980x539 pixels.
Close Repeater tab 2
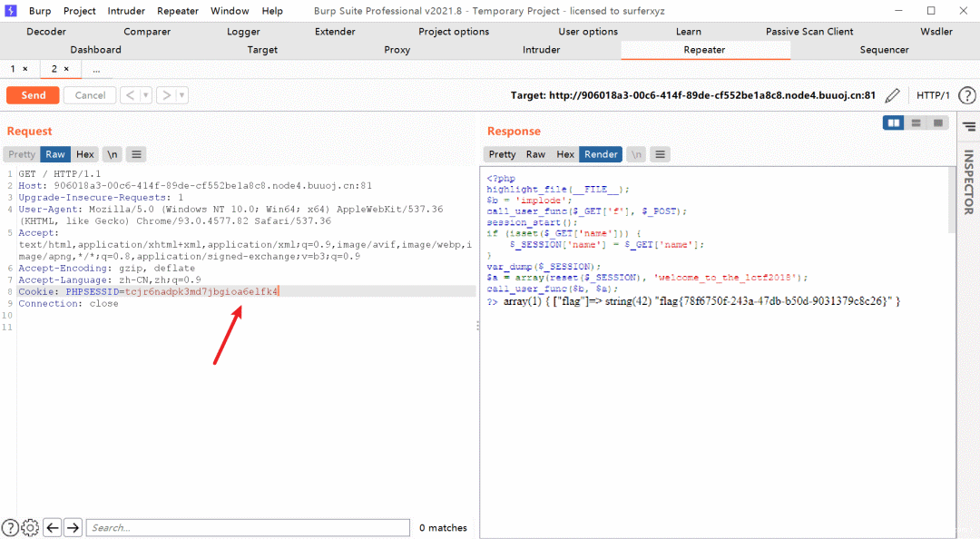[66, 69]
